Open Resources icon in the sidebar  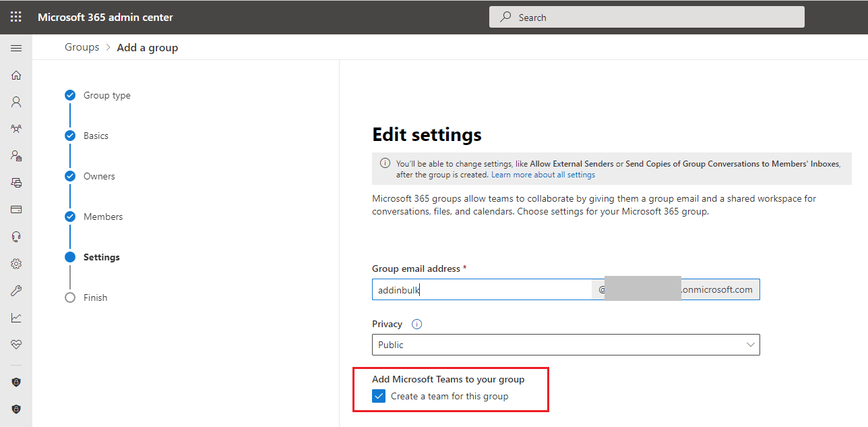[16, 182]
